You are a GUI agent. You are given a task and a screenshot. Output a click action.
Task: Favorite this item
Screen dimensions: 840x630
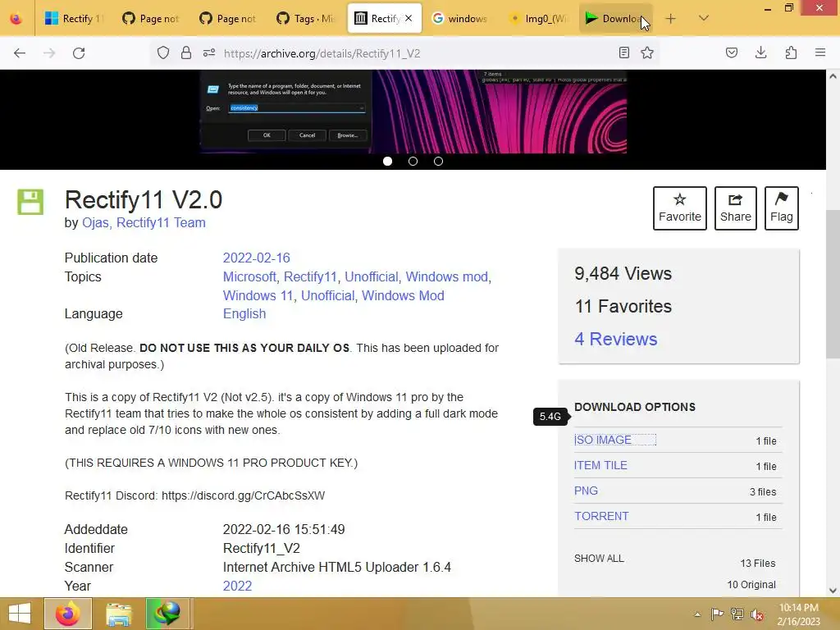click(x=680, y=208)
